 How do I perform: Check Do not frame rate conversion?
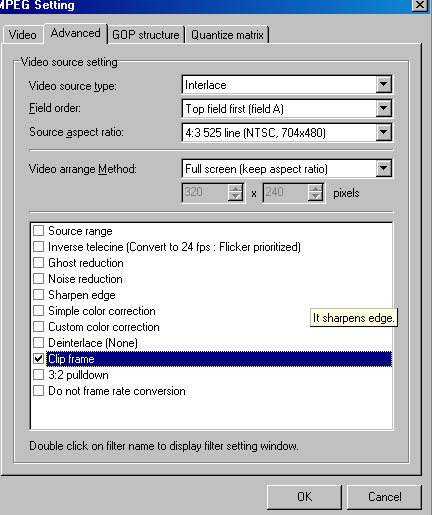(x=39, y=391)
